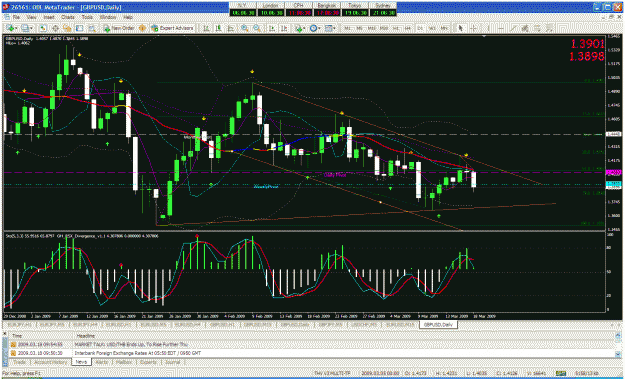625x379 pixels.
Task: Open the Tools menu
Action: [87, 18]
